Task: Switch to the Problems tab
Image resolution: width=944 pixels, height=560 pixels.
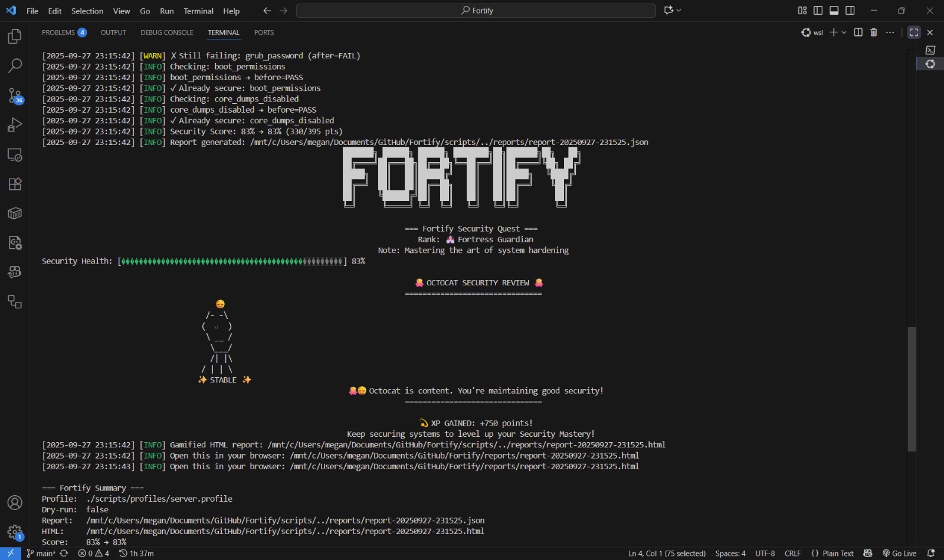Action: 64,32
